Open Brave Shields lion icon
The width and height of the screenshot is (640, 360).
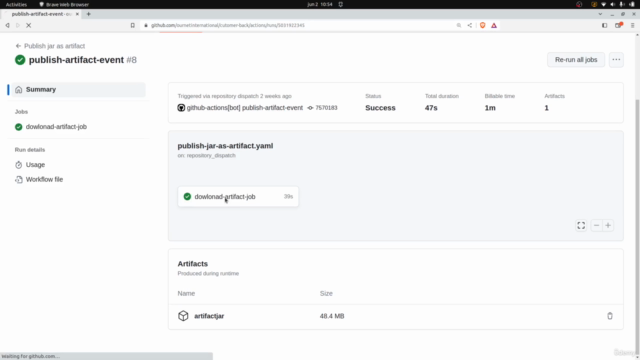coord(482,25)
